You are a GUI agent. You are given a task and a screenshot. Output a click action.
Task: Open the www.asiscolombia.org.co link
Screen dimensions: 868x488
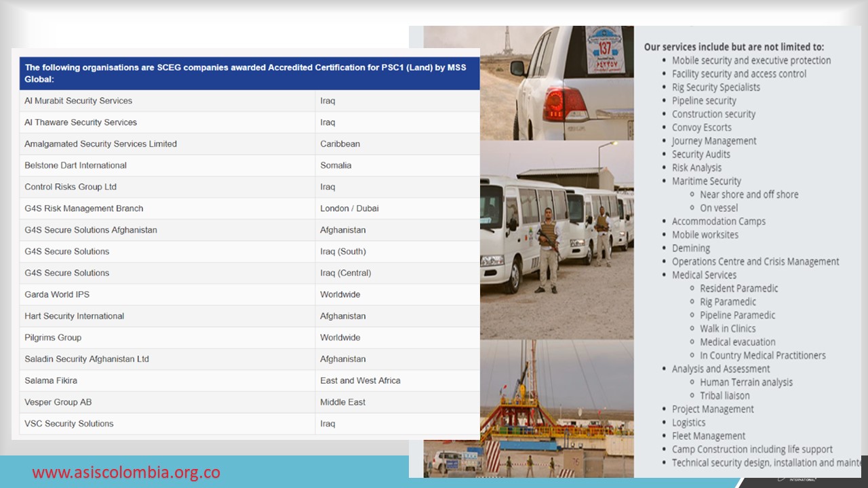[126, 472]
